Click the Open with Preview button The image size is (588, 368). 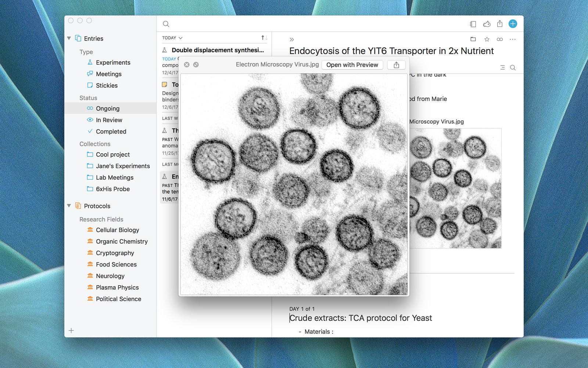pos(352,65)
